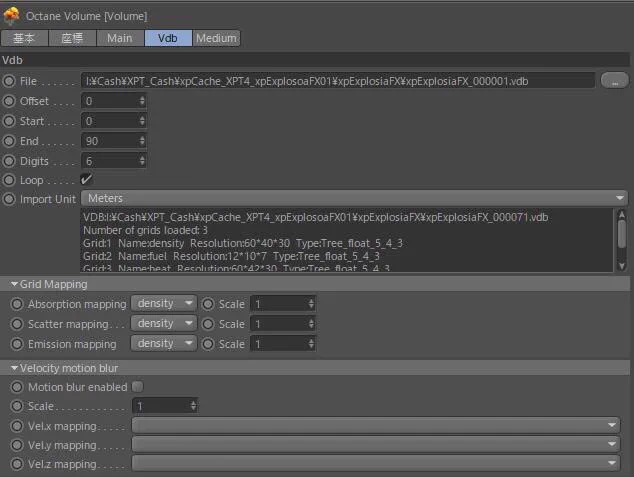Open the Vel.y mapping dropdown
Viewport: 634px width, 477px height.
click(376, 444)
